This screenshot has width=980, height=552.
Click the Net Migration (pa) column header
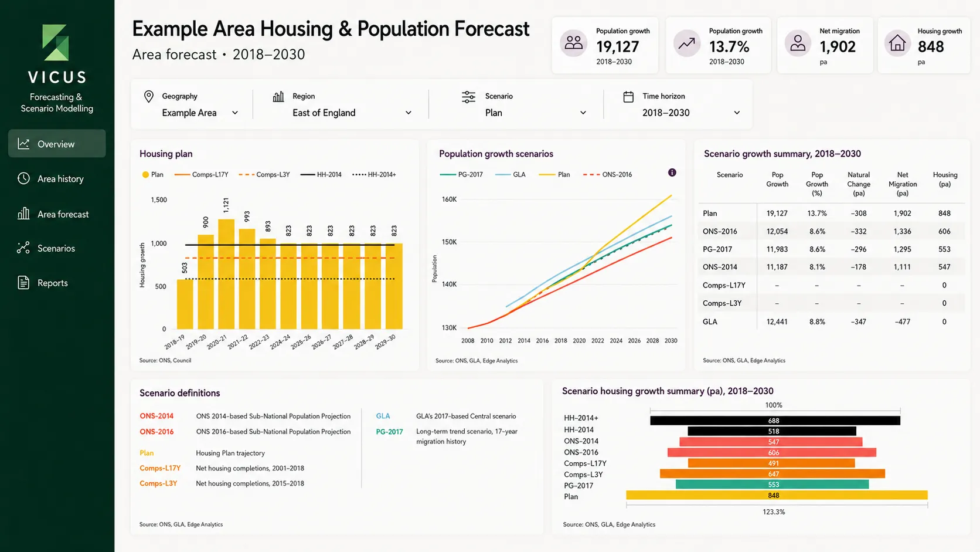coord(902,184)
